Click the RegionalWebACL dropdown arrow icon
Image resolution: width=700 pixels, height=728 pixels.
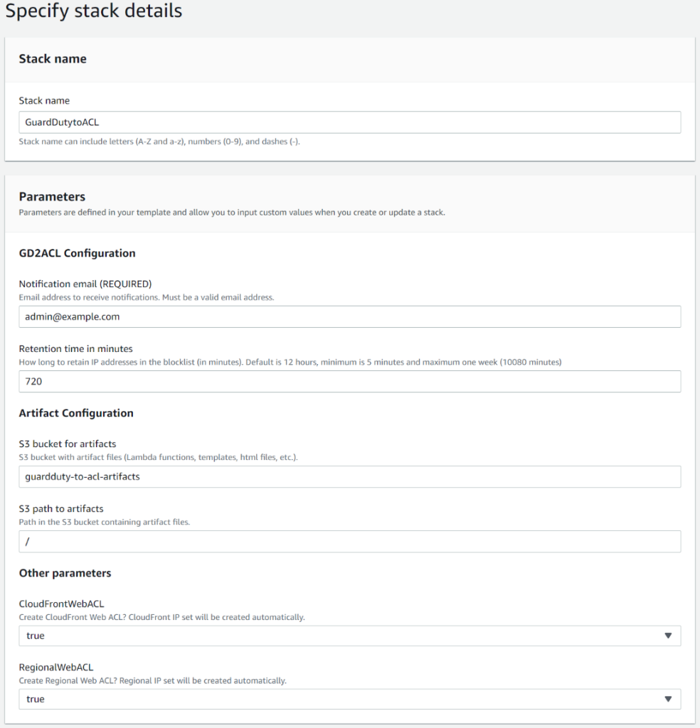pos(669,699)
